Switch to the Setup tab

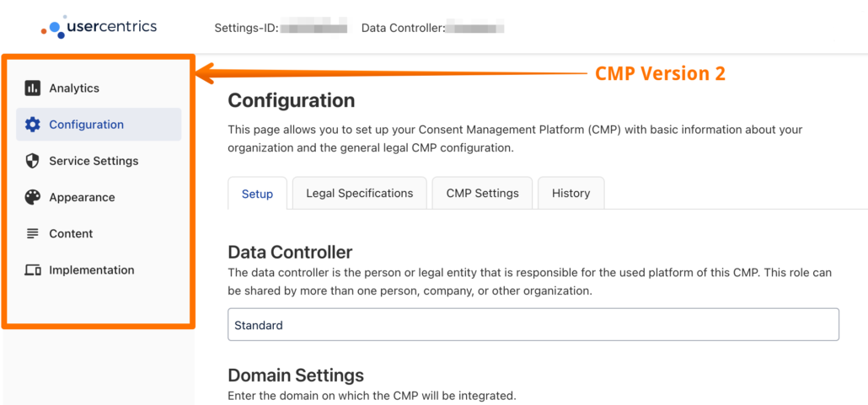(257, 194)
